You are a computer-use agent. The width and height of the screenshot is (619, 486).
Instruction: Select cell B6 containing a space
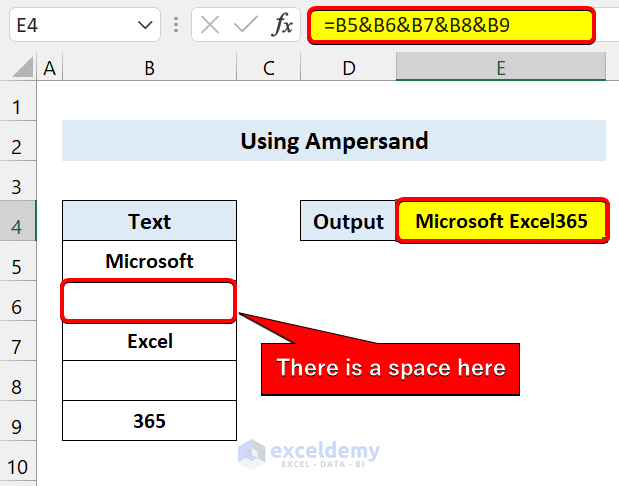pos(149,301)
